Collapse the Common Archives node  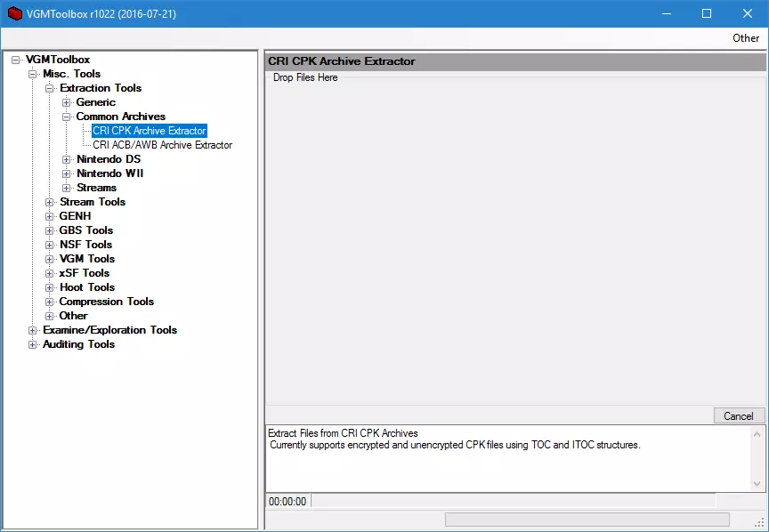click(x=66, y=117)
